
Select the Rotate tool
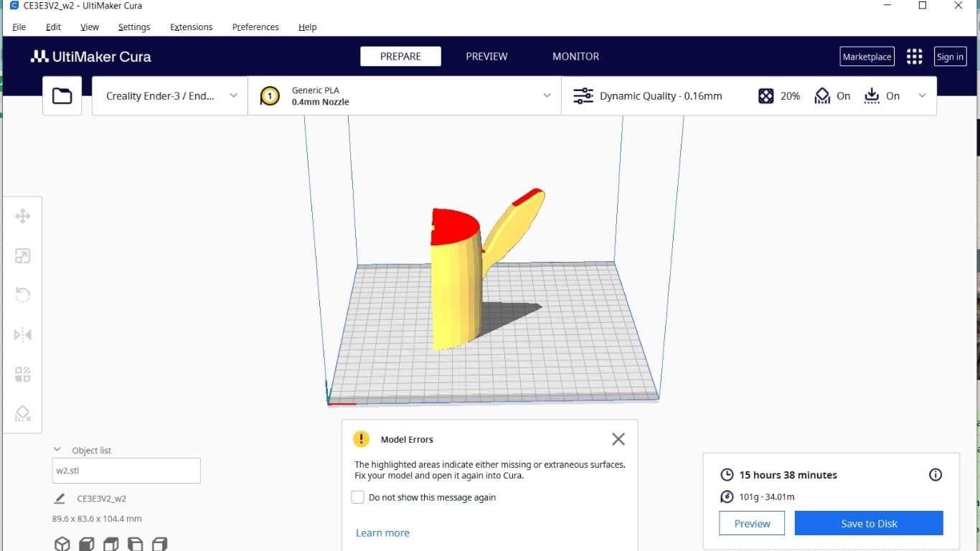tap(22, 295)
